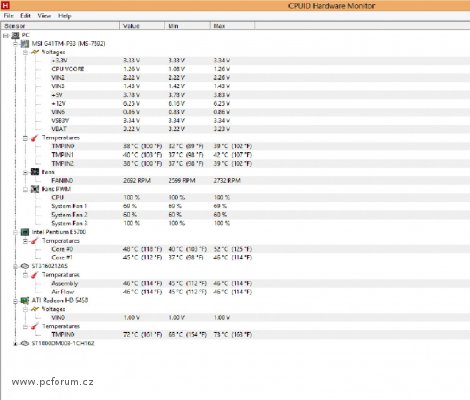Collapse Temperatures group under ATI Radeon
The image size is (470, 400).
[25, 326]
